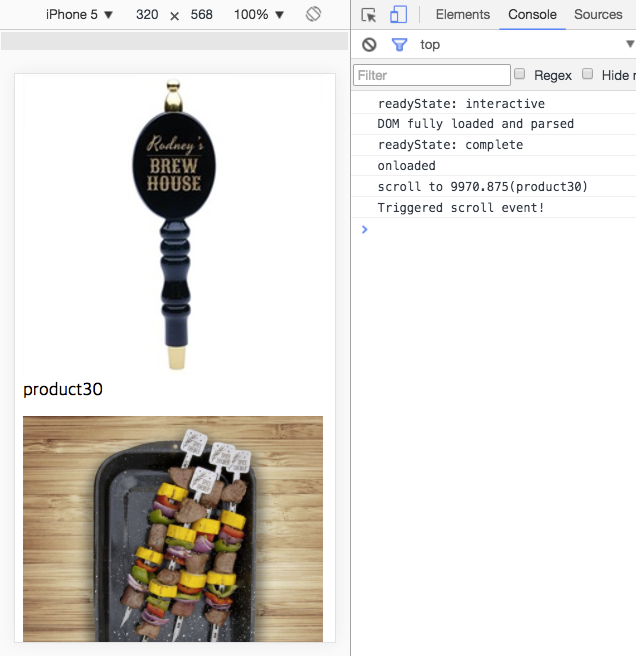Switch to the Sources tab
Screen dimensions: 636x656
598,15
